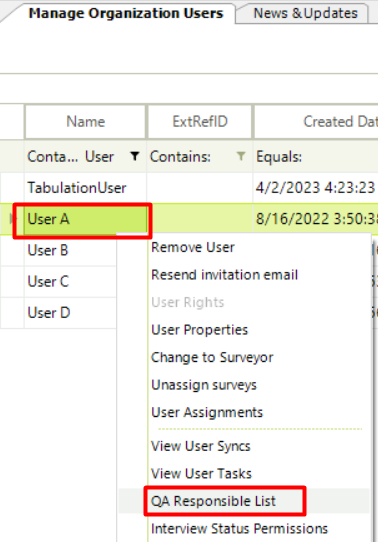Sort by the Name column header
Image resolution: width=378 pixels, height=542 pixels.
point(85,122)
